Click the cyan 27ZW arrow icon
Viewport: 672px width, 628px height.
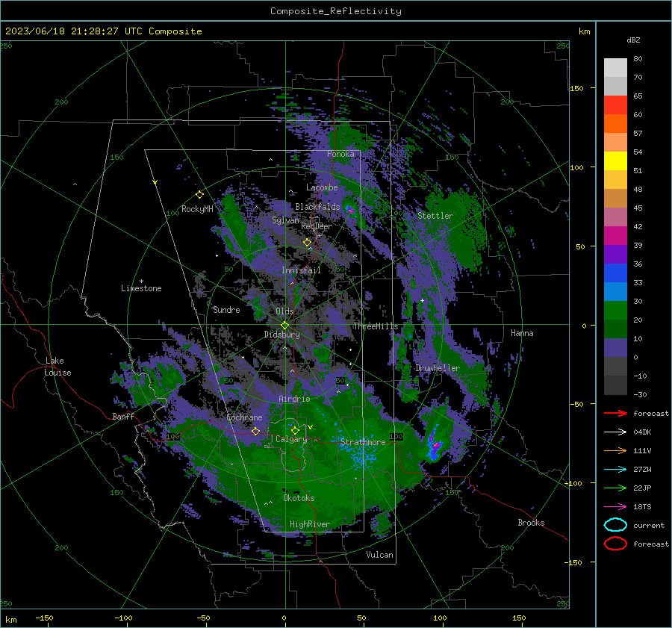615,470
